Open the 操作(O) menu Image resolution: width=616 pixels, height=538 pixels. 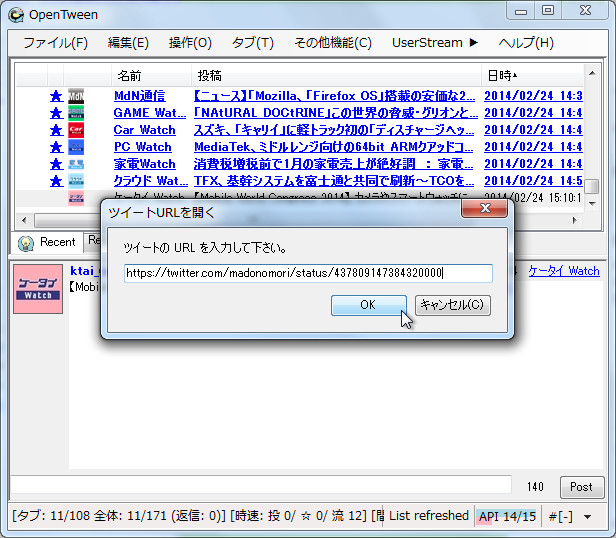tap(190, 42)
